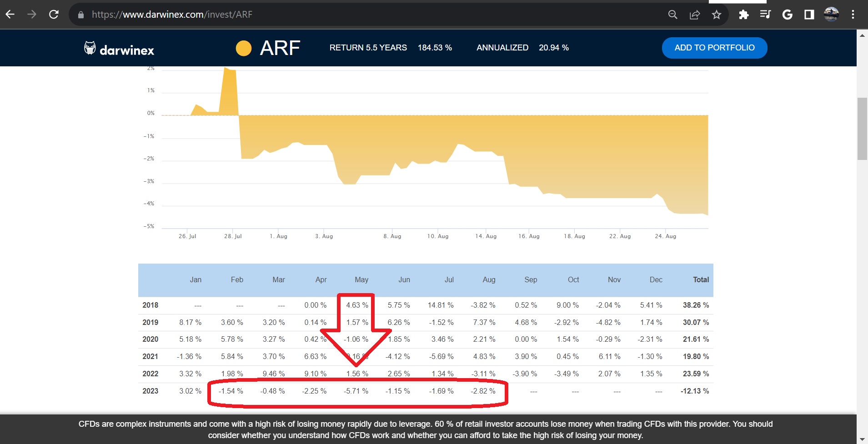Image resolution: width=868 pixels, height=444 pixels.
Task: Click the 24. Aug chart axis label
Action: (x=665, y=236)
